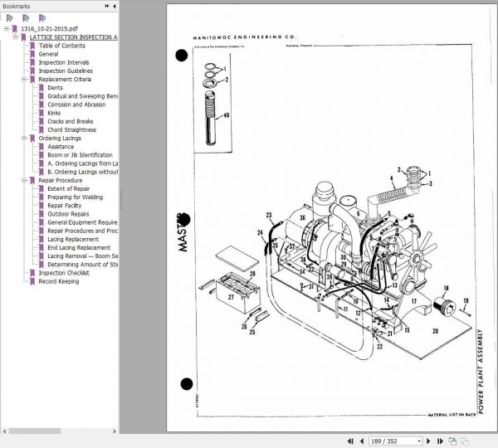Click the bookmarks scroll-left arrow

coord(4,431)
